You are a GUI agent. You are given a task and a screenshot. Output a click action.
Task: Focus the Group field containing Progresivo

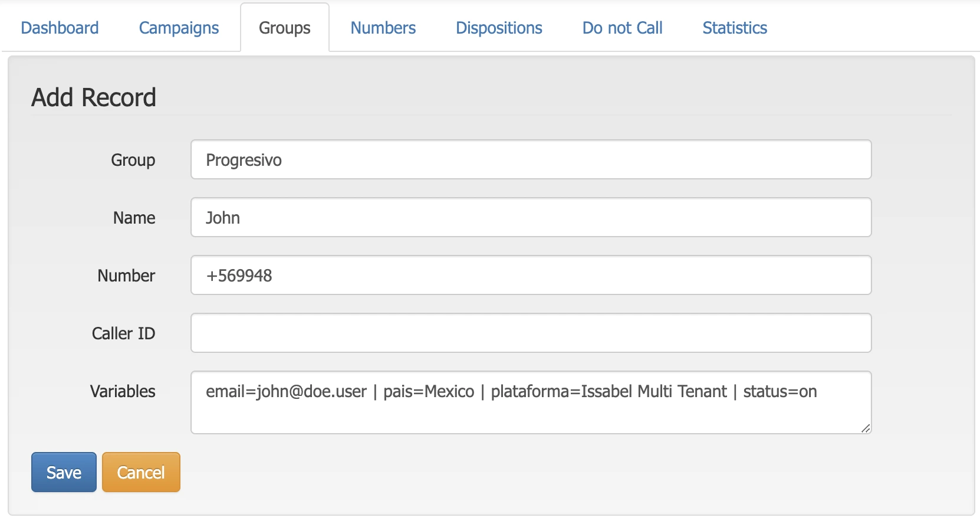click(x=531, y=160)
